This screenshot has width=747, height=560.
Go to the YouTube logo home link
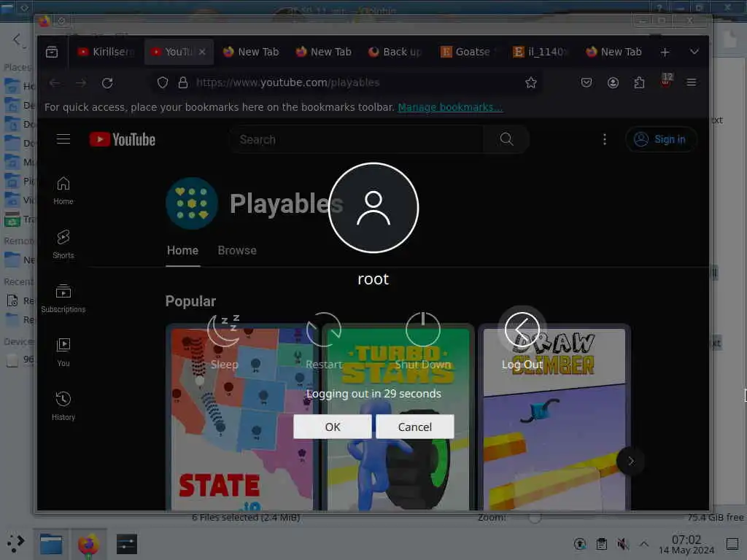click(123, 139)
